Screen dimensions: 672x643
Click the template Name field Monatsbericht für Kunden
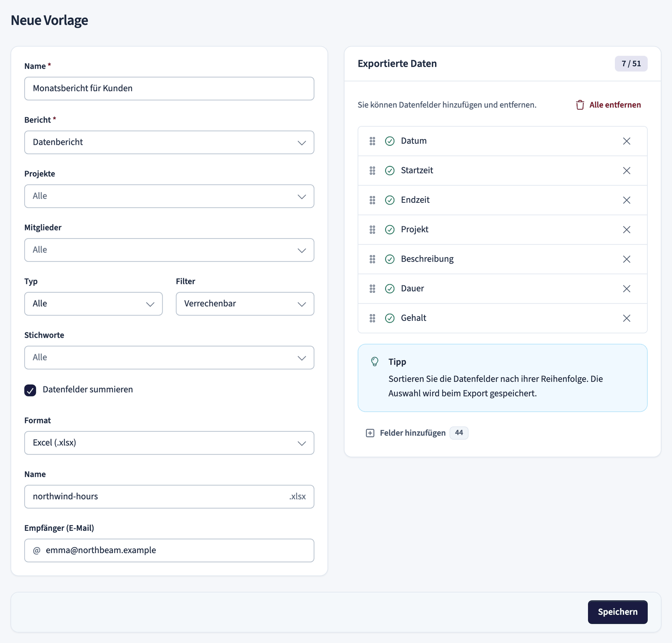click(x=169, y=89)
